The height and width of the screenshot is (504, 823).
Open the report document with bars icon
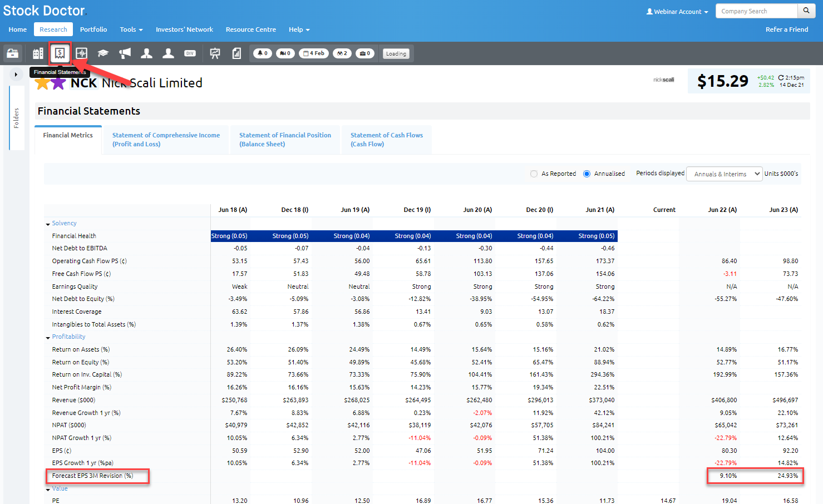(x=236, y=53)
